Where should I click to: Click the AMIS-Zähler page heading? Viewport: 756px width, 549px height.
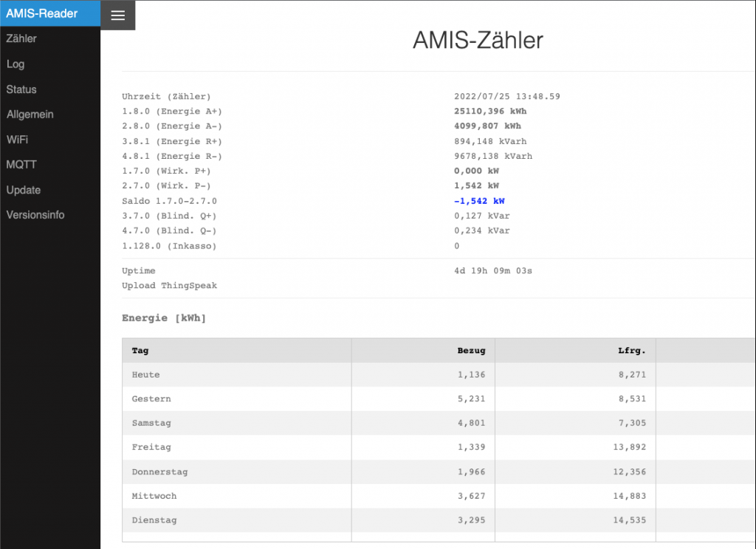pos(478,41)
